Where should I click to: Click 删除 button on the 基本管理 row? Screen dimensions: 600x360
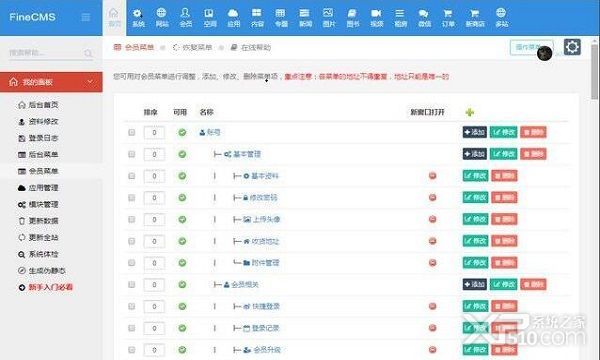point(533,154)
